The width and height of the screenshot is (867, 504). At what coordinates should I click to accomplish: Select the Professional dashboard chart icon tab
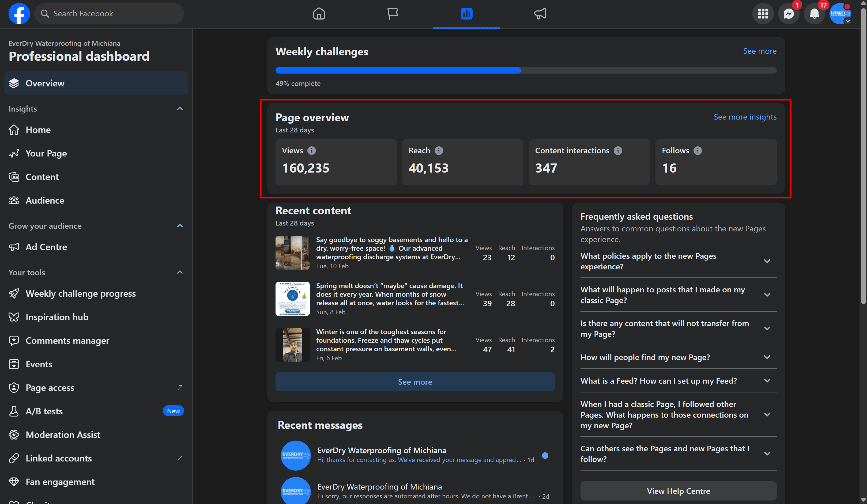tap(466, 14)
